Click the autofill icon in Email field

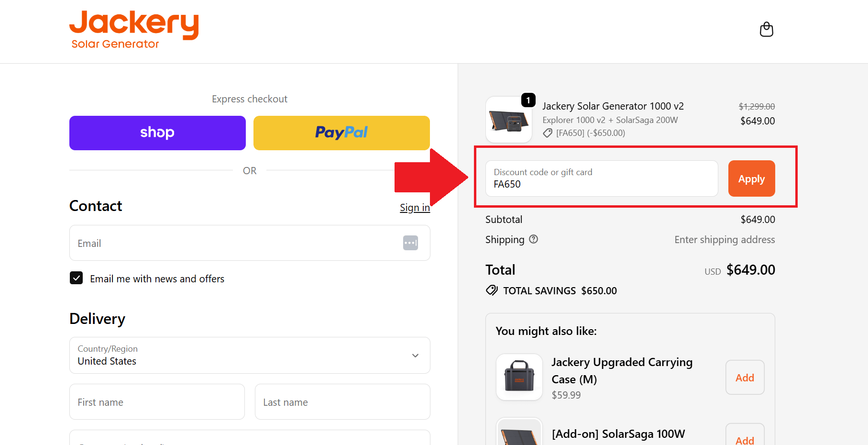point(410,243)
